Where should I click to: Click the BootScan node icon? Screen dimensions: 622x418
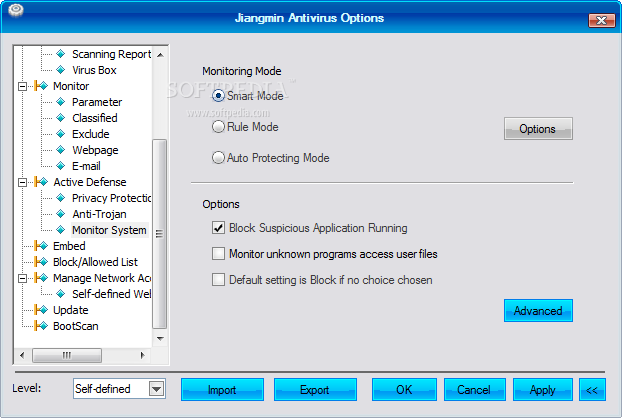pos(41,326)
